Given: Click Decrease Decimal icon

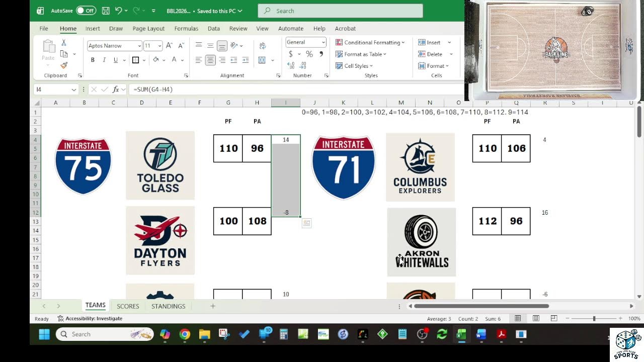Looking at the screenshot, I should coord(303,65).
